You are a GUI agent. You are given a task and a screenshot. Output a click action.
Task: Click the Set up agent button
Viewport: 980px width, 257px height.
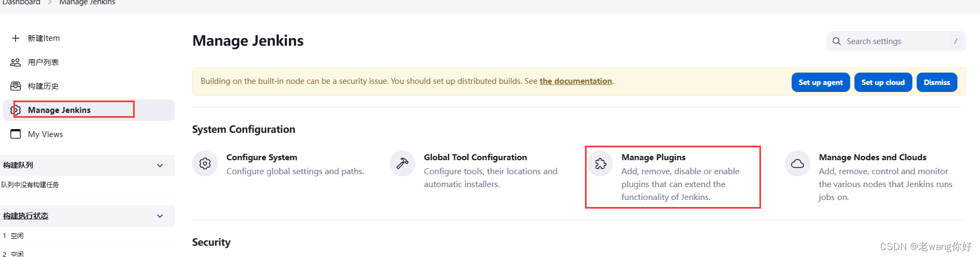coord(821,82)
